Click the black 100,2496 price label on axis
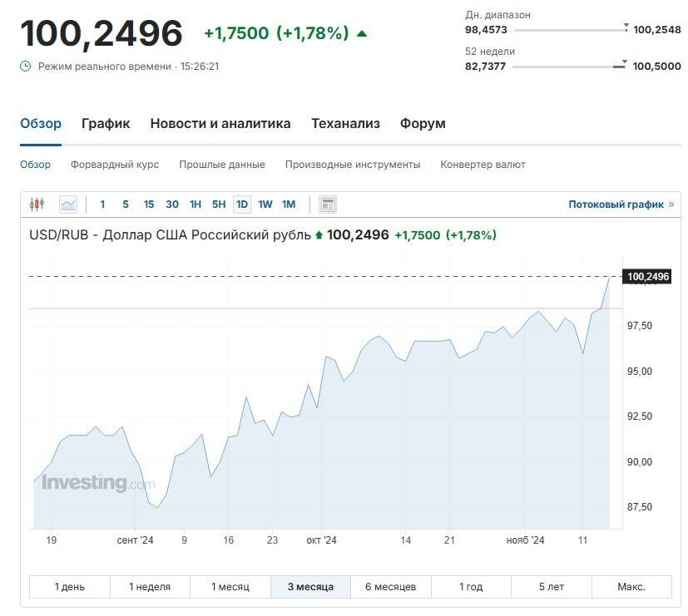Screen dimensions: 688x616 point(647,277)
